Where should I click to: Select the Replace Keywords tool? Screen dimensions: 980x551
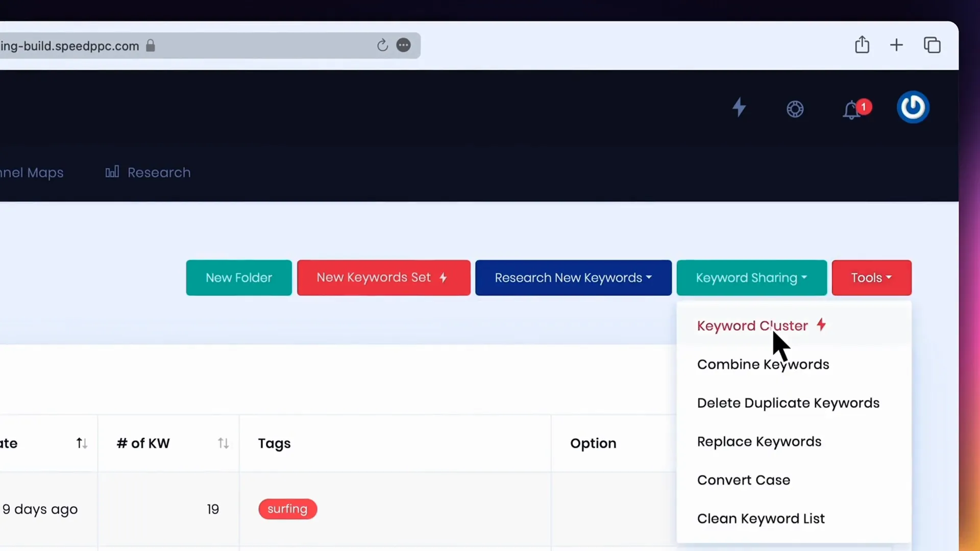759,441
